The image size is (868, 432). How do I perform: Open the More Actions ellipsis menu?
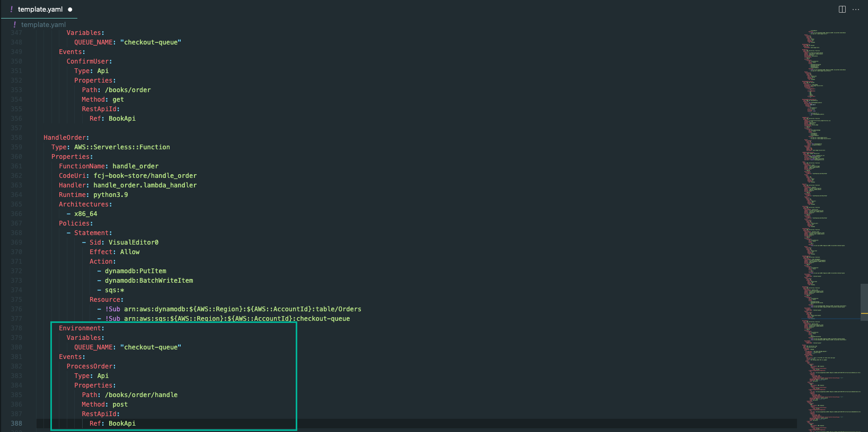pyautogui.click(x=856, y=10)
